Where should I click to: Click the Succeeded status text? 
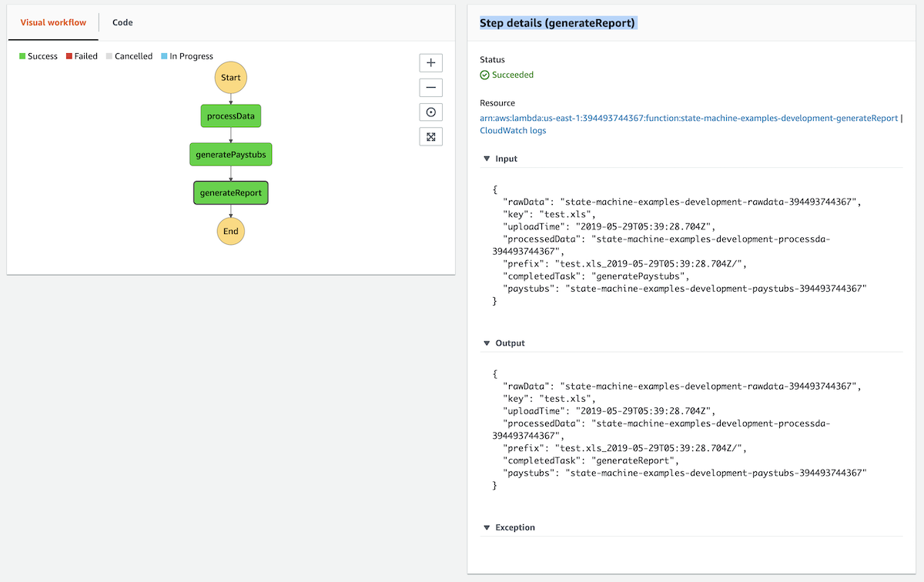click(513, 75)
